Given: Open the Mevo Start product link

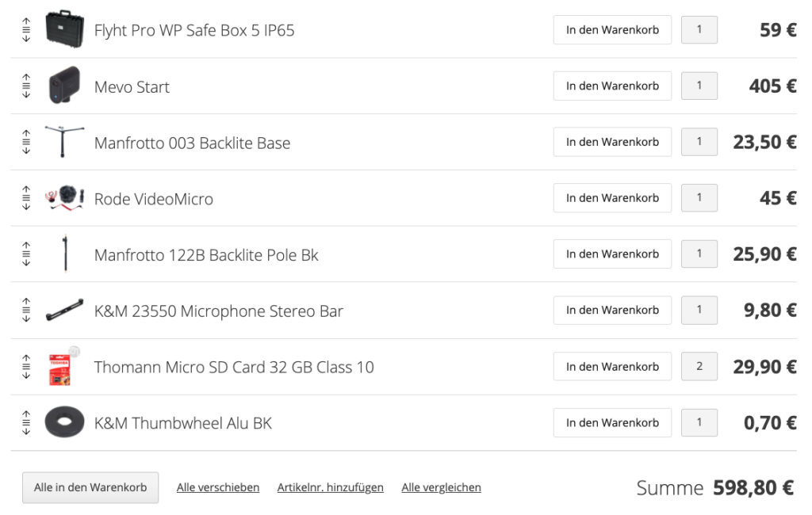Looking at the screenshot, I should [132, 86].
